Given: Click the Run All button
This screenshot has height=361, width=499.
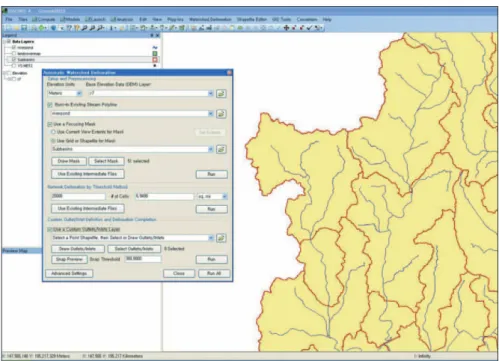Looking at the screenshot, I should pyautogui.click(x=214, y=274).
